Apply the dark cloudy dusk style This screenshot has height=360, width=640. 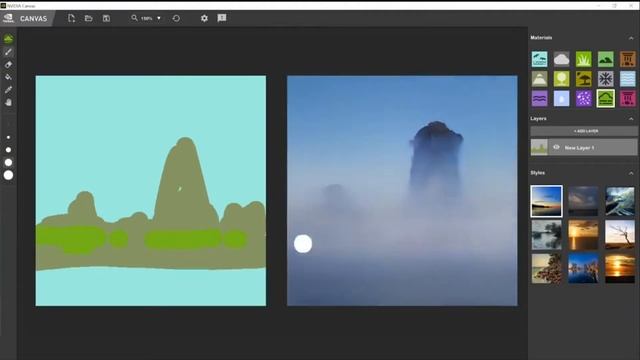point(583,201)
